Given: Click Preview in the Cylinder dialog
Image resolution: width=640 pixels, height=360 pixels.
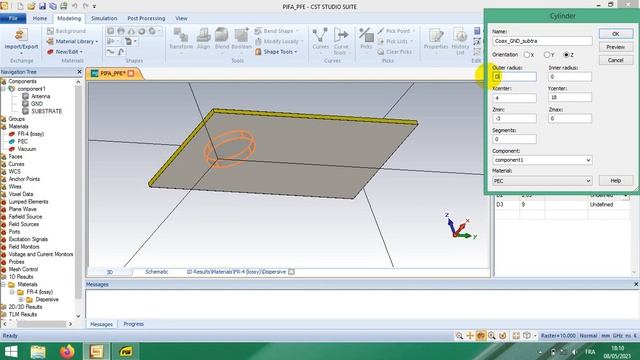Looking at the screenshot, I should tap(616, 47).
